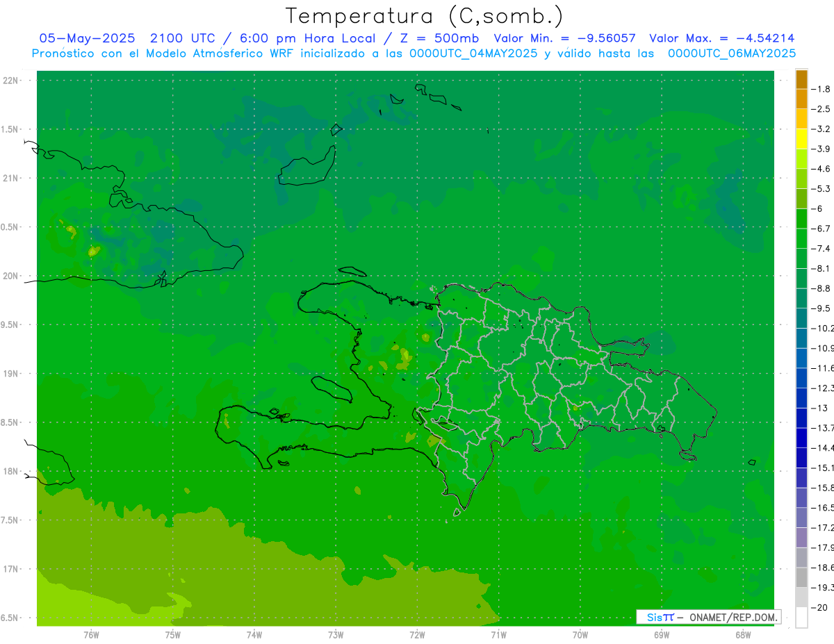Click the '71W' longitude label
This screenshot has height=644, width=834.
[x=498, y=635]
